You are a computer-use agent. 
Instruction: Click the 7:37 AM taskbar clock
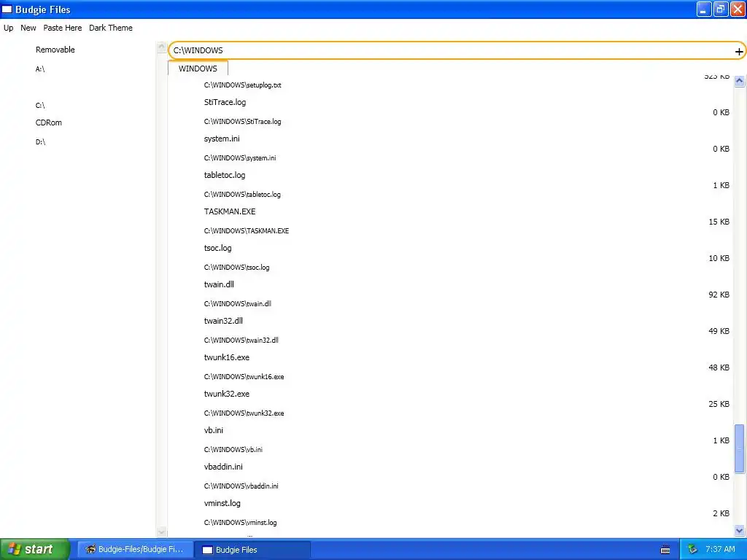click(x=720, y=549)
